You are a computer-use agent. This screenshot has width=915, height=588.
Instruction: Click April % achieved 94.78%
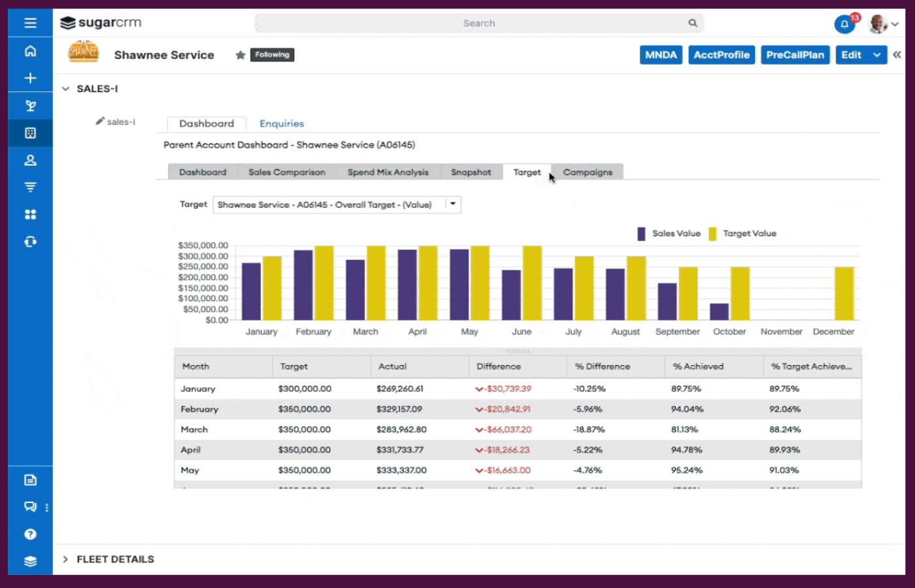[687, 449]
